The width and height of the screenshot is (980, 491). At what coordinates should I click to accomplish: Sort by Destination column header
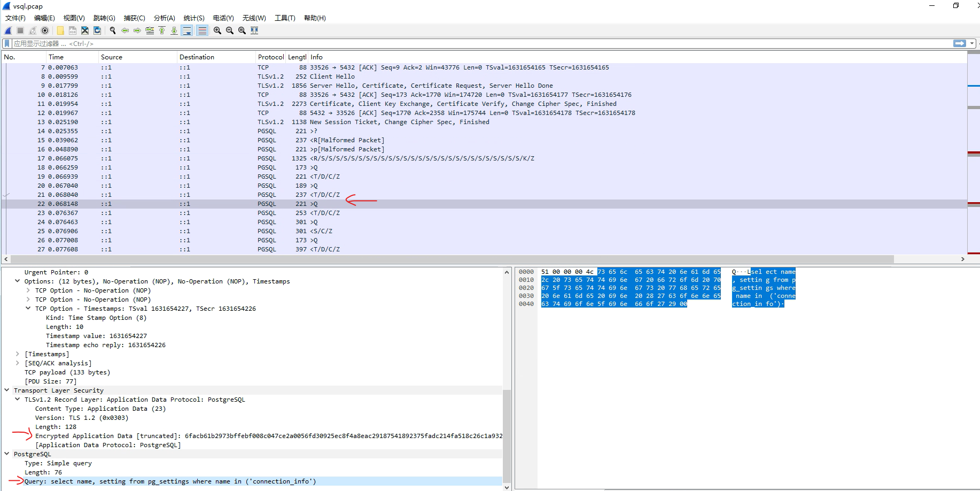pos(216,57)
